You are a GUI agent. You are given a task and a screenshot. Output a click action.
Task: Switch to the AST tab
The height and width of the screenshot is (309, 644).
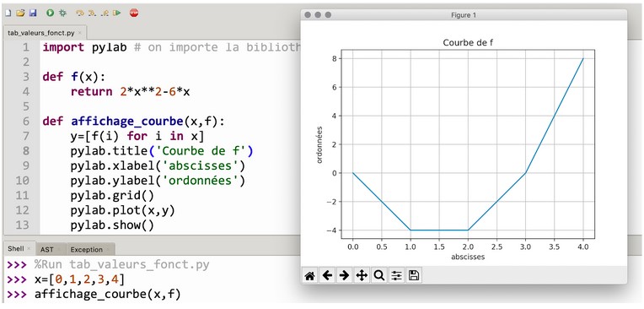coord(47,249)
